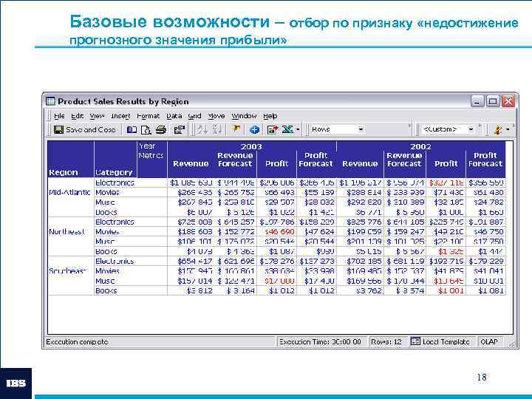Click the 2003 year header
Screen dimensions: 532x399
pos(251,146)
